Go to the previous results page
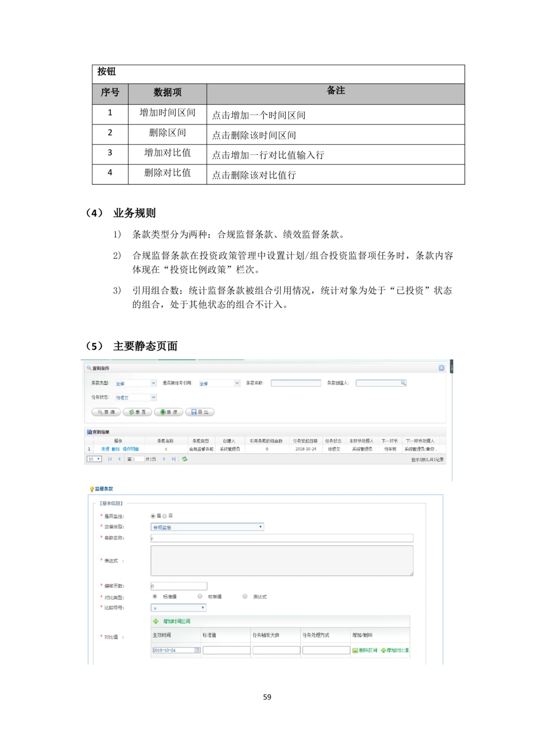534x756 pixels. [x=119, y=459]
